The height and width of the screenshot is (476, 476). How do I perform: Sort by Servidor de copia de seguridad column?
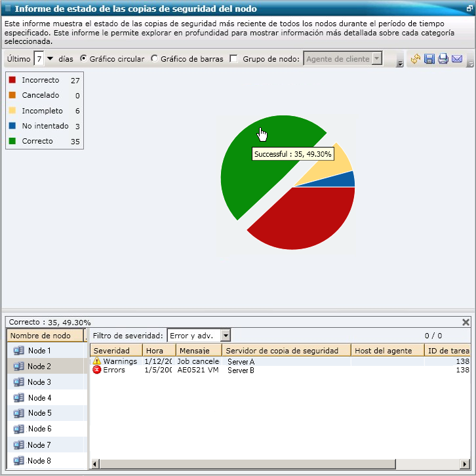point(287,351)
